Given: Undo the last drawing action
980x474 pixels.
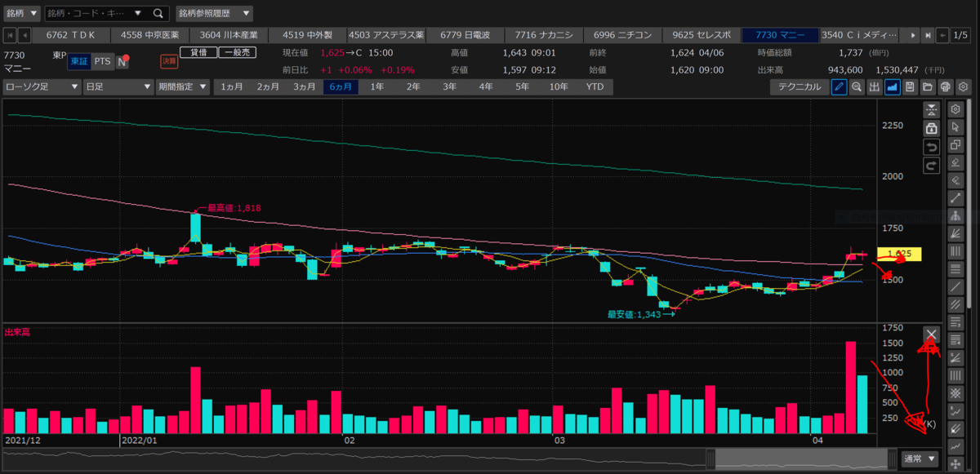Looking at the screenshot, I should tap(932, 147).
